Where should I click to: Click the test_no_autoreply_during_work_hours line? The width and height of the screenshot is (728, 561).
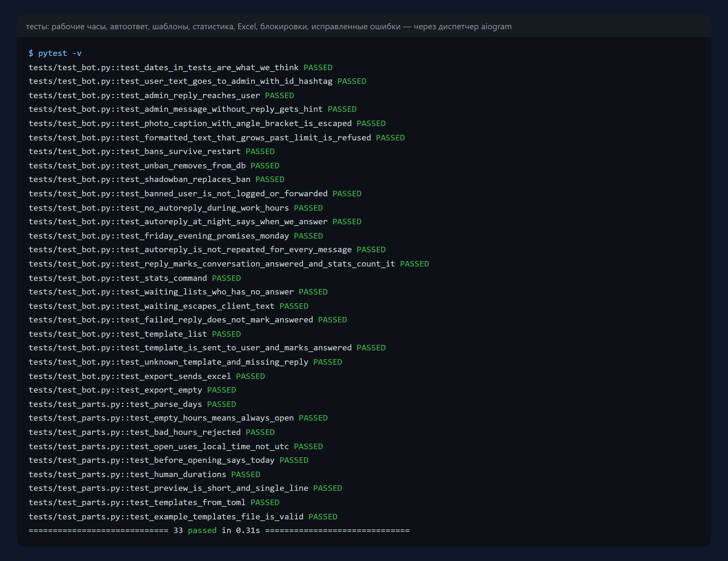coord(176,208)
